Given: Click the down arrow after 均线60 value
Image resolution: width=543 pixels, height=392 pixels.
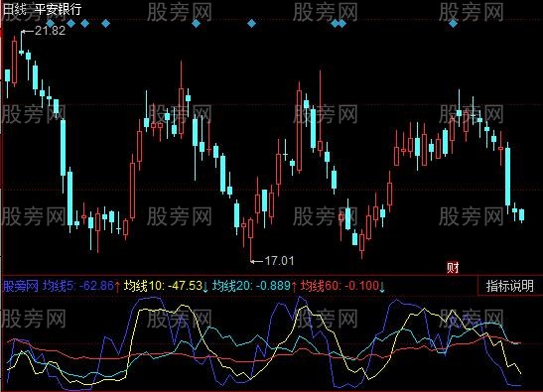Looking at the screenshot, I should pos(382,287).
